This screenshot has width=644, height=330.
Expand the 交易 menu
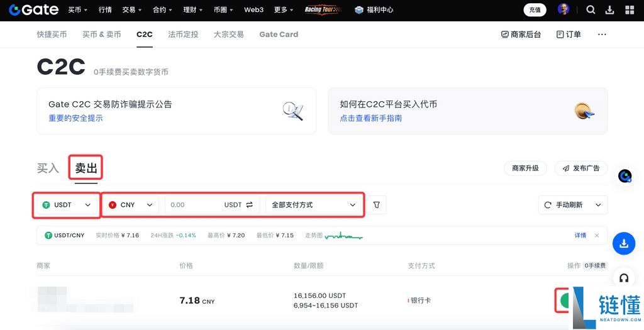click(132, 10)
